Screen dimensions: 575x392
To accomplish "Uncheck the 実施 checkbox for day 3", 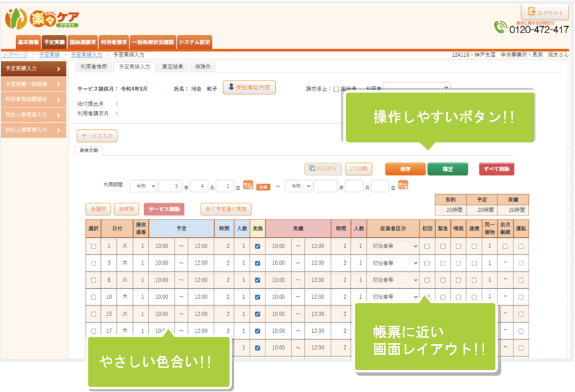I will tap(257, 262).
